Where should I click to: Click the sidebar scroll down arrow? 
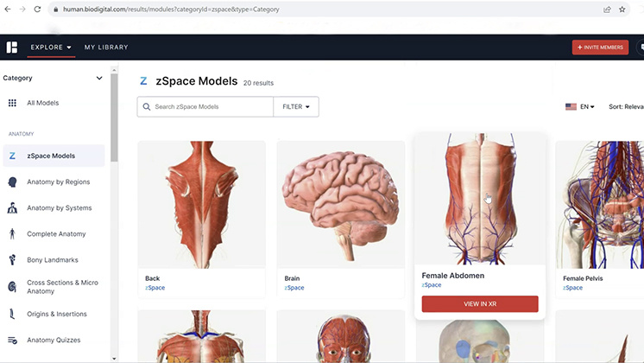click(114, 359)
